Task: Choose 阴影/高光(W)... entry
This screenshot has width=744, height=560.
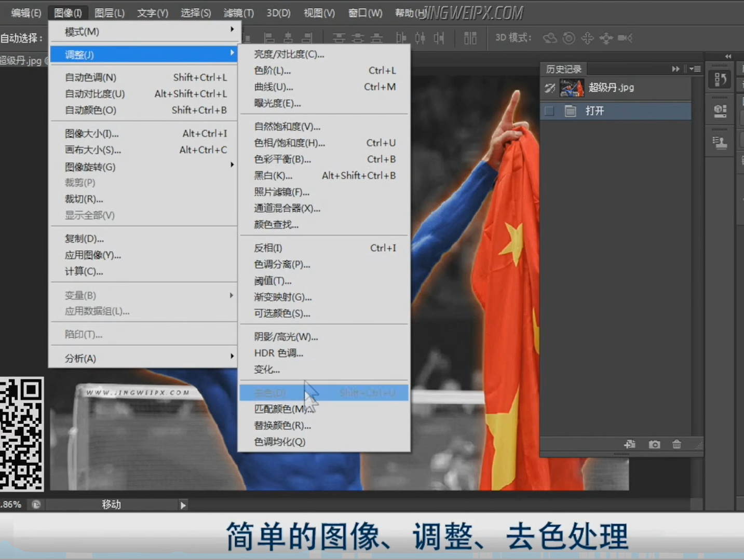Action: click(324, 337)
